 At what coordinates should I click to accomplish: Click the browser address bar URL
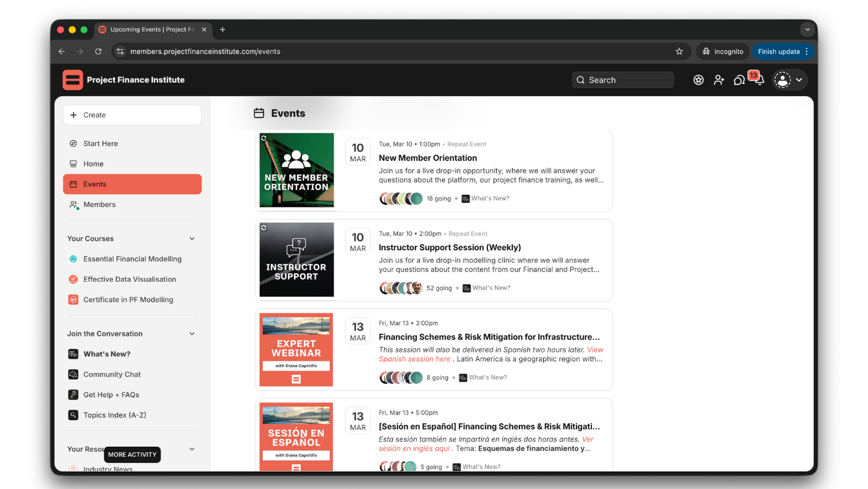205,52
